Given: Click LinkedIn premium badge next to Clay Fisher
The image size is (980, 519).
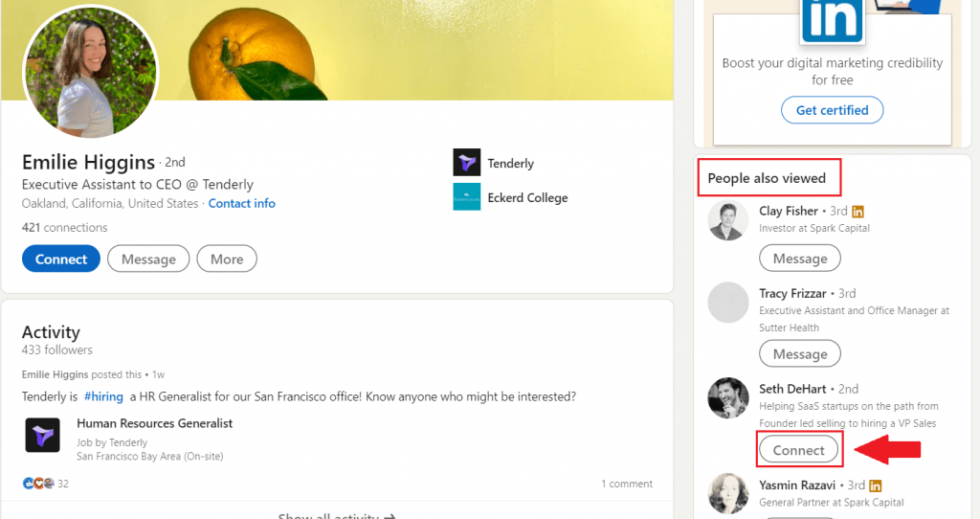Looking at the screenshot, I should coord(857,212).
